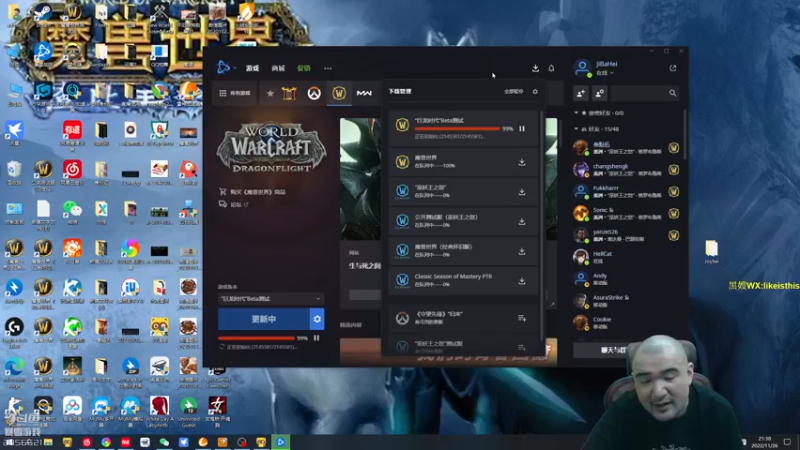Open the three-dots more menu

pos(328,68)
